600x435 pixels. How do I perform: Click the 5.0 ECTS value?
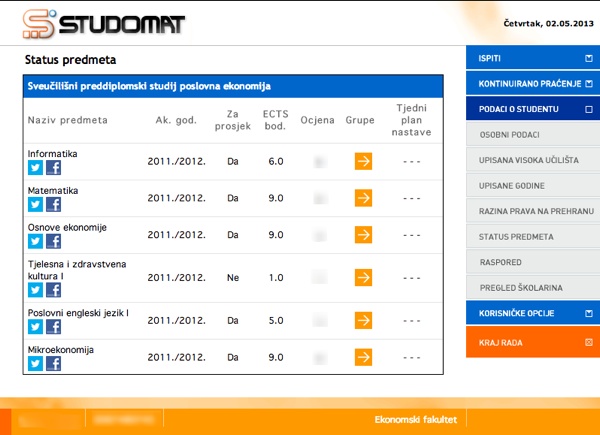coord(276,320)
